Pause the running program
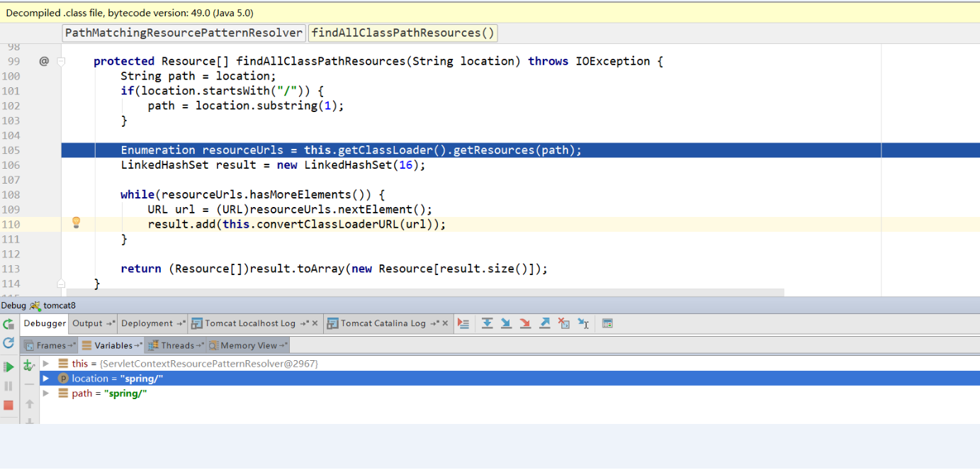 (x=9, y=385)
